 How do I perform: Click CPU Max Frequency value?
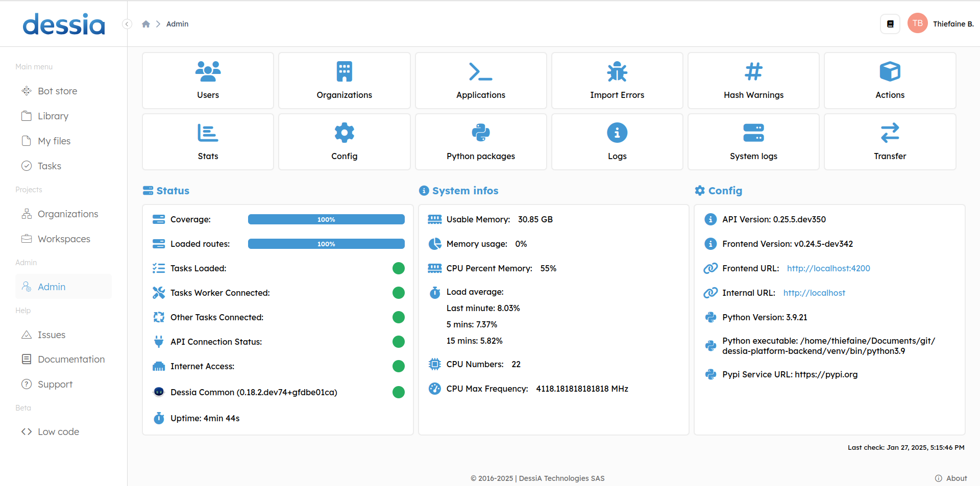coord(582,389)
